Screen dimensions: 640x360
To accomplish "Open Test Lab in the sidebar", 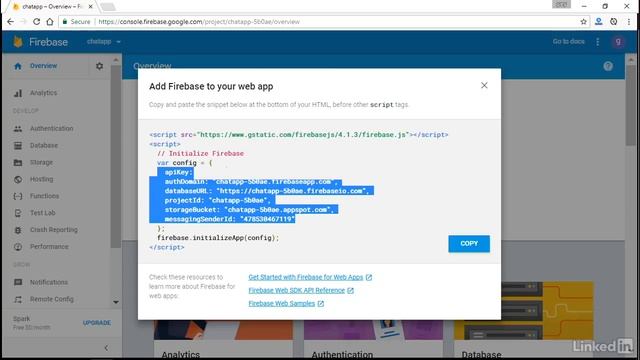I will tap(42, 213).
